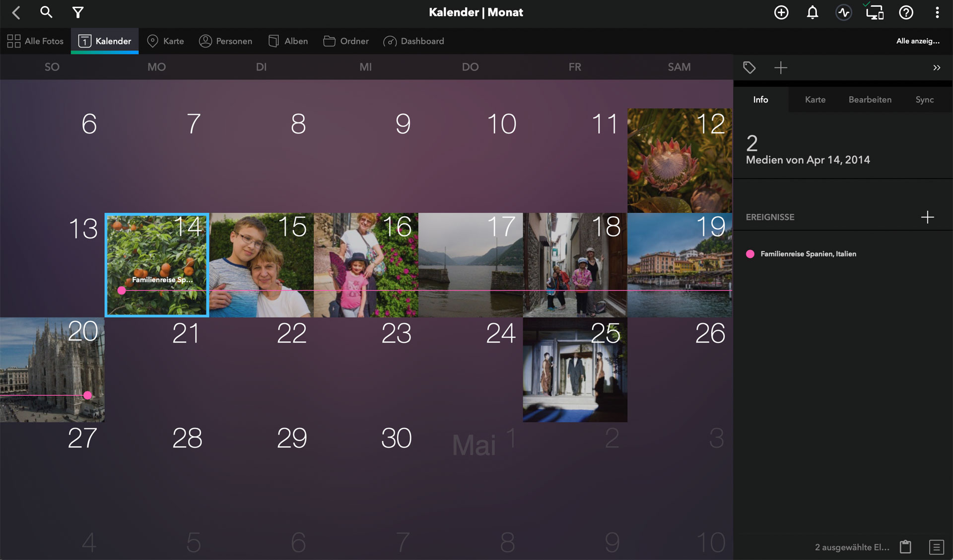
Task: Click the date 27 in the calendar
Action: (82, 438)
